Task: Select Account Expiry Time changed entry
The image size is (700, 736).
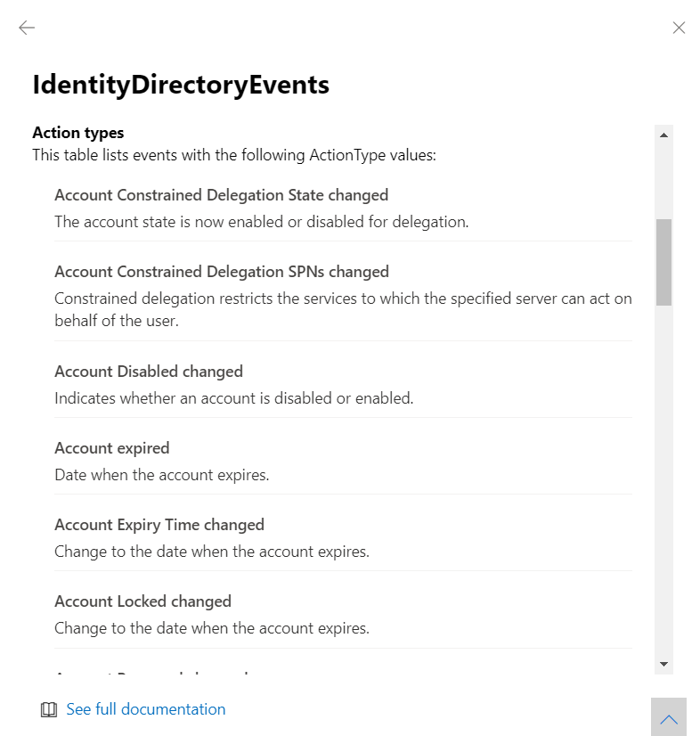Action: (159, 524)
